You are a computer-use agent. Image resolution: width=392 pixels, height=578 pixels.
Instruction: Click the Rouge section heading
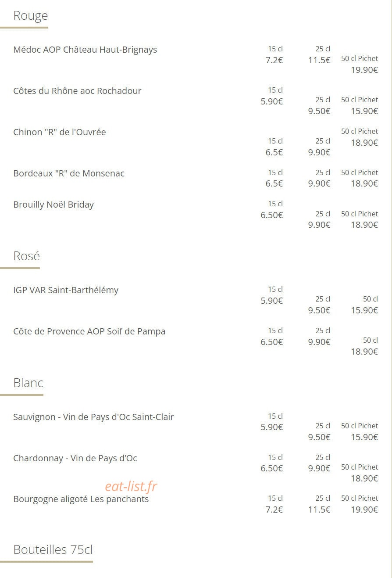click(31, 16)
